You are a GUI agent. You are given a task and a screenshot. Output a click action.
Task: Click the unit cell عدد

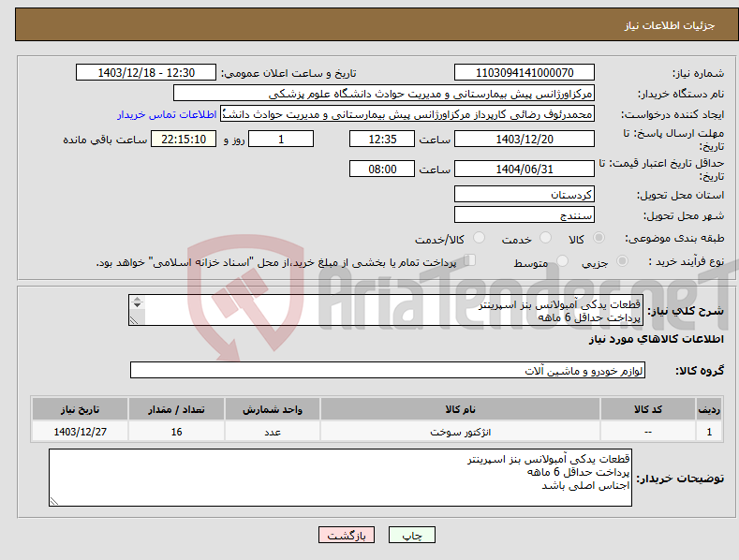click(273, 432)
